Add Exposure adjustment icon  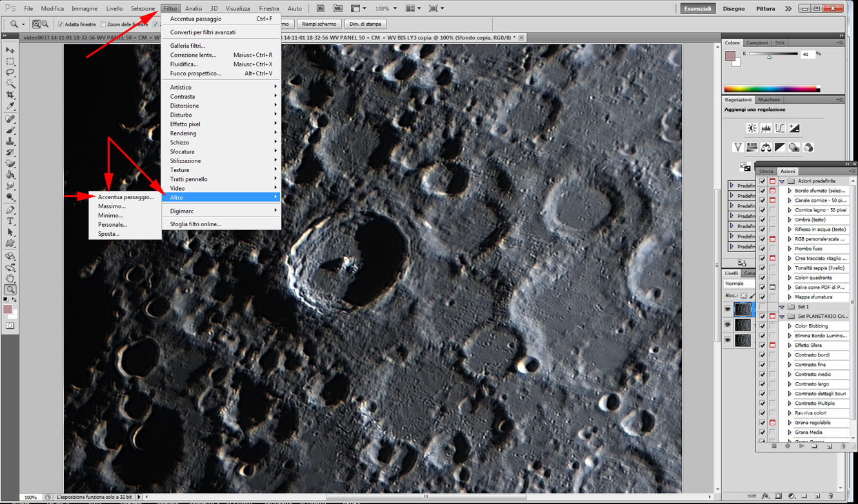(x=795, y=128)
